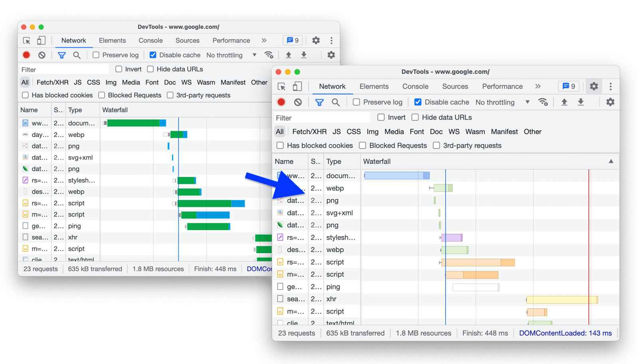The image size is (637, 364).
Task: Click the funnel filter icon in the front window
Action: [319, 102]
